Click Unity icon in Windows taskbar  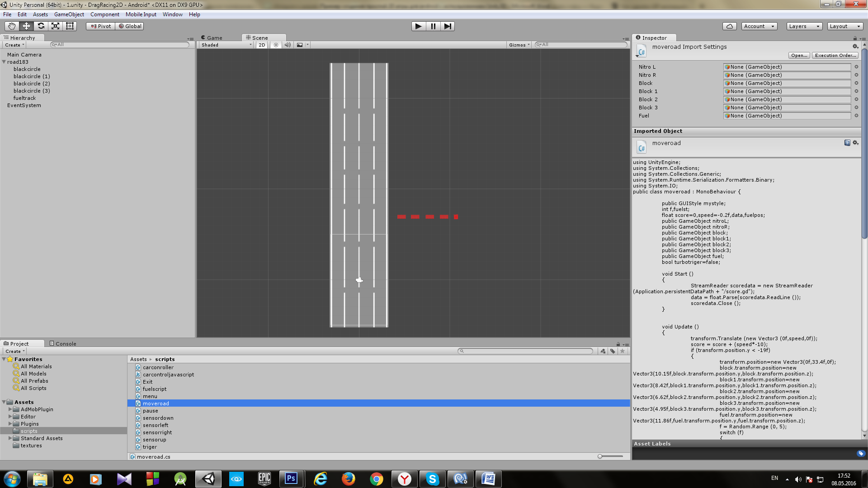[x=208, y=479]
